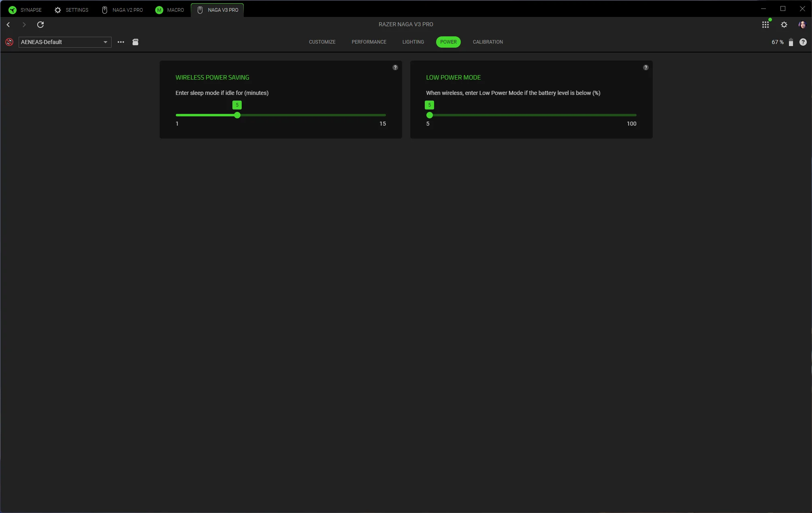Click the Low Power Mode slider handle

click(x=430, y=115)
